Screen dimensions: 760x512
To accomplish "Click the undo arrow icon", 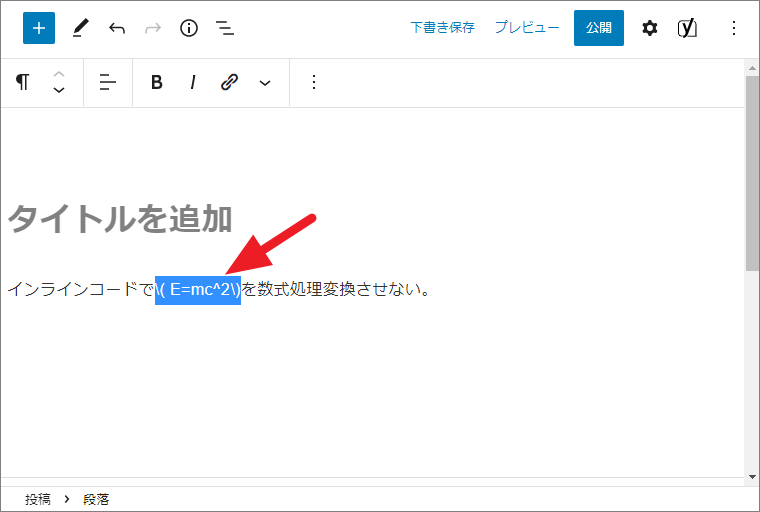I will click(x=117, y=28).
